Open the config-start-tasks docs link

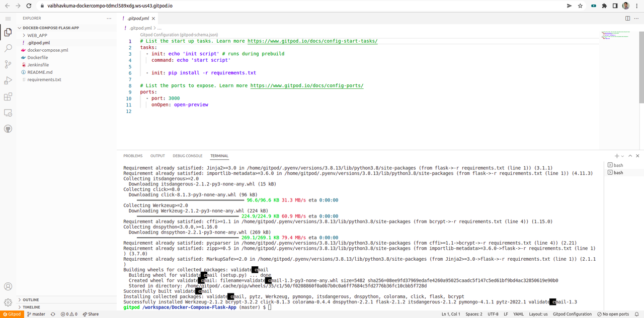tap(312, 41)
